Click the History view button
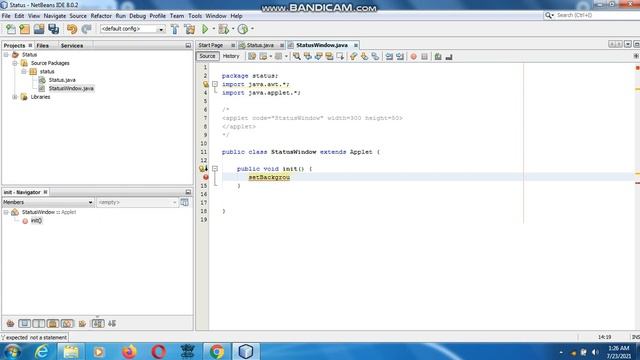Image resolution: width=640 pixels, height=360 pixels. point(231,56)
